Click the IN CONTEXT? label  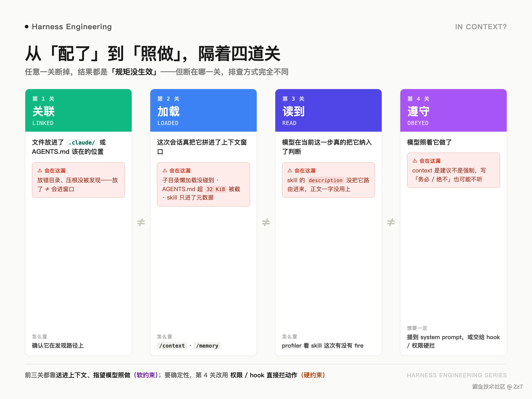(481, 27)
